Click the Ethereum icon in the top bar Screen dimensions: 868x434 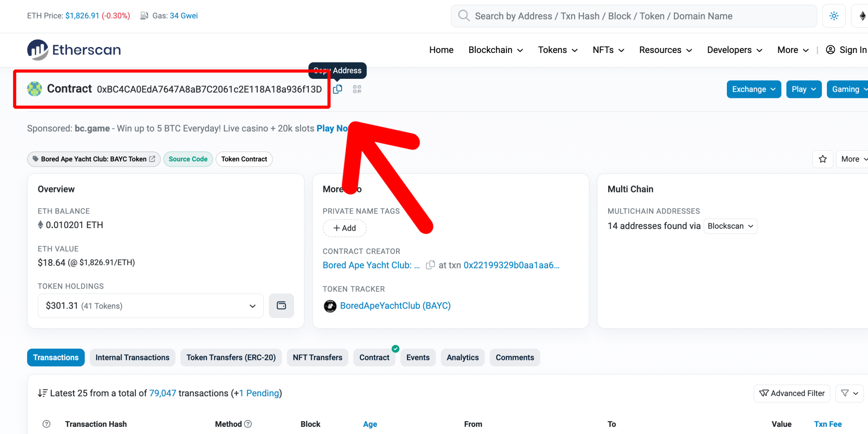click(862, 16)
